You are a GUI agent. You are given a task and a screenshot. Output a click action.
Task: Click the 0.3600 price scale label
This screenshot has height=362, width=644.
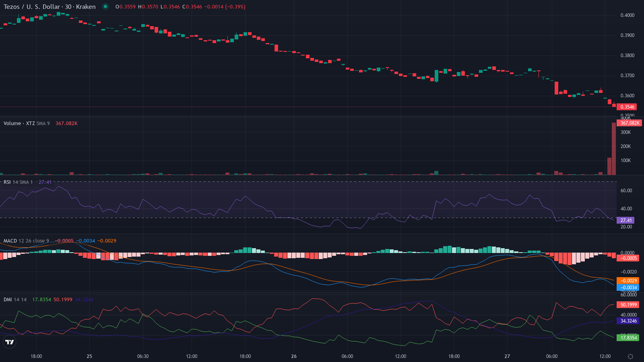pyautogui.click(x=627, y=96)
